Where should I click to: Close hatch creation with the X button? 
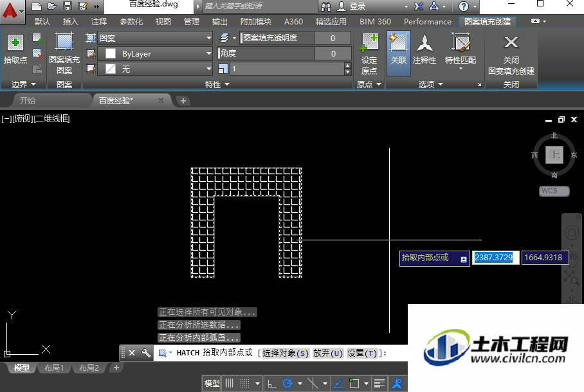coord(511,42)
